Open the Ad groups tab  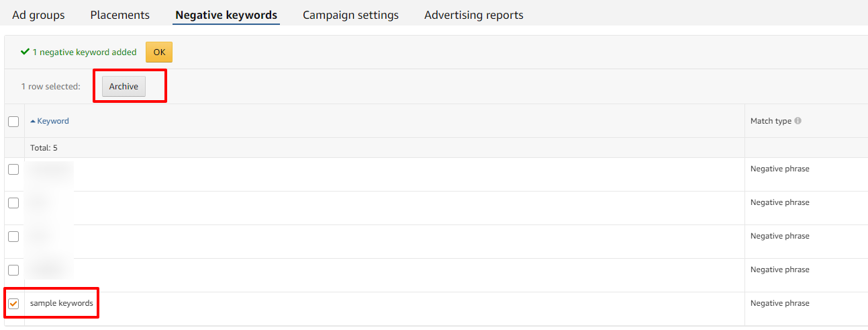[x=38, y=15]
